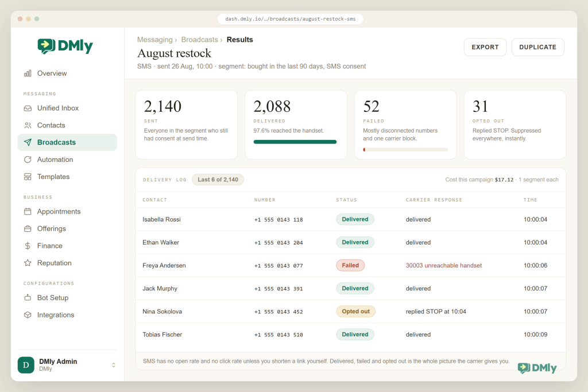Image resolution: width=588 pixels, height=392 pixels.
Task: Click the Templates layout icon
Action: (28, 177)
